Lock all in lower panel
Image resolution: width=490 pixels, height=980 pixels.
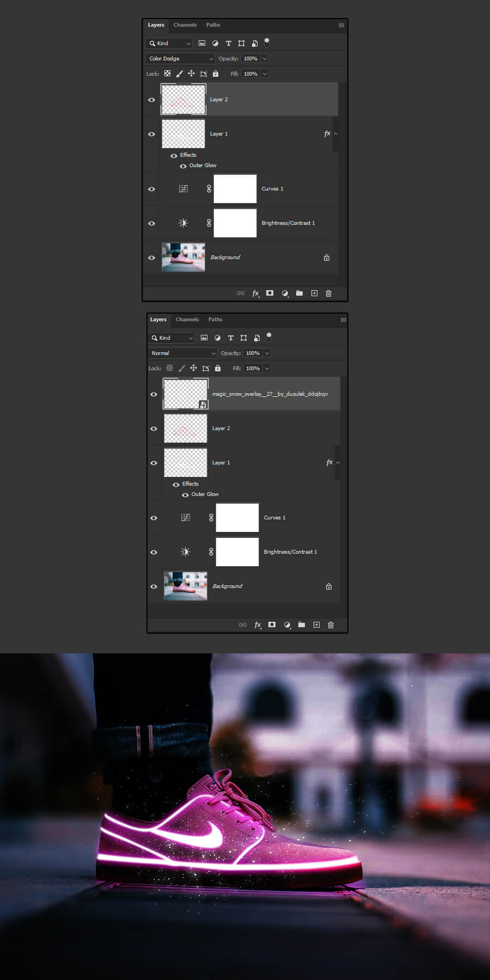(218, 368)
